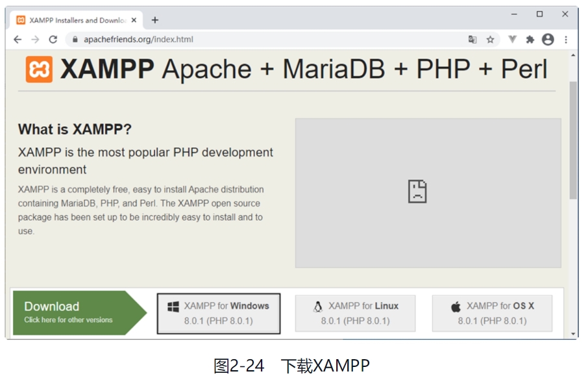Open the extensions puzzle icon
The height and width of the screenshot is (378, 588).
530,40
